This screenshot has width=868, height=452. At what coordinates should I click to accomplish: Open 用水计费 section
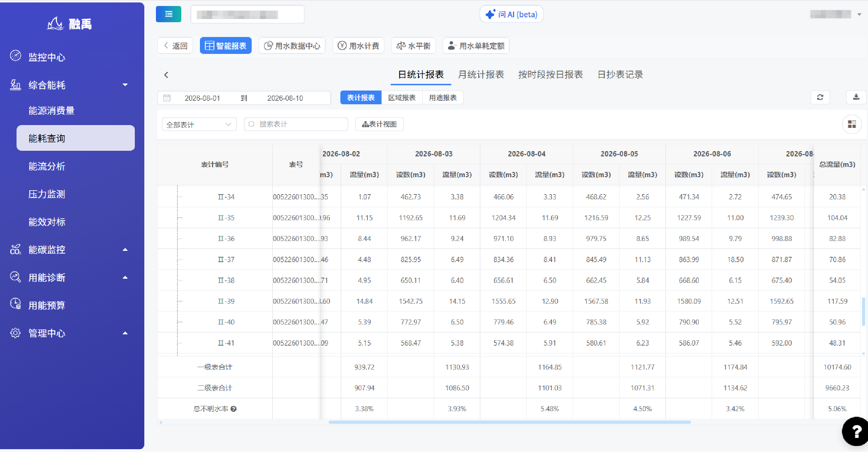pos(358,46)
